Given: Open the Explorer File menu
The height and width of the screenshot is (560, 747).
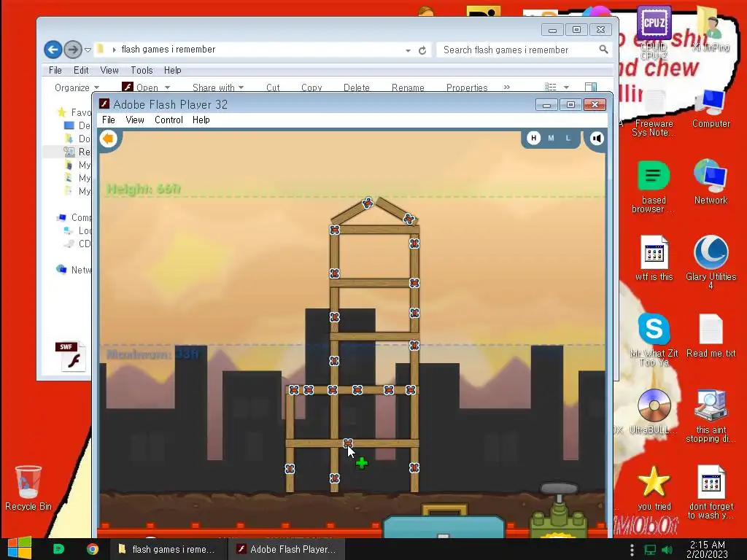Looking at the screenshot, I should pyautogui.click(x=55, y=71).
